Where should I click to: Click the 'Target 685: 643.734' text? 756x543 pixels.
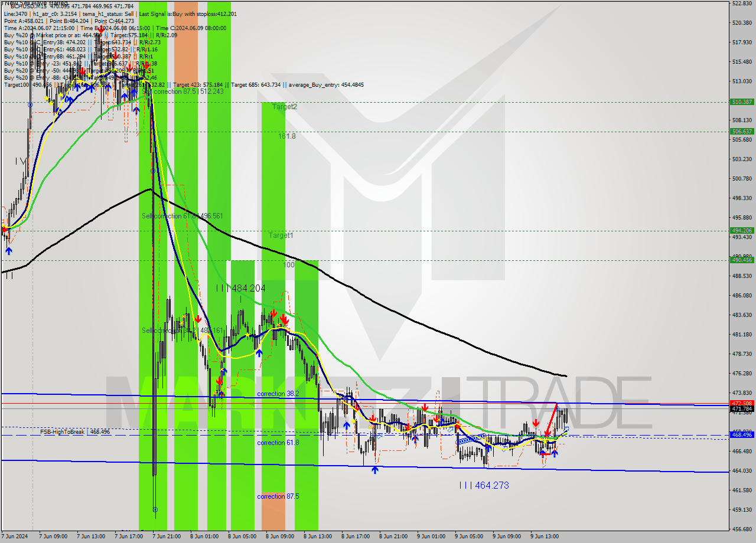(257, 85)
